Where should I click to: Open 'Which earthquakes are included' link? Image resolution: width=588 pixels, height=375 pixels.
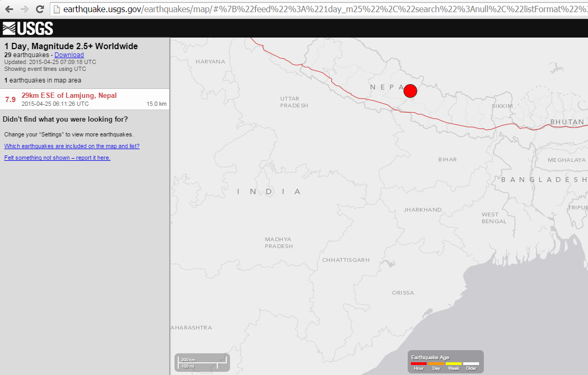click(72, 146)
